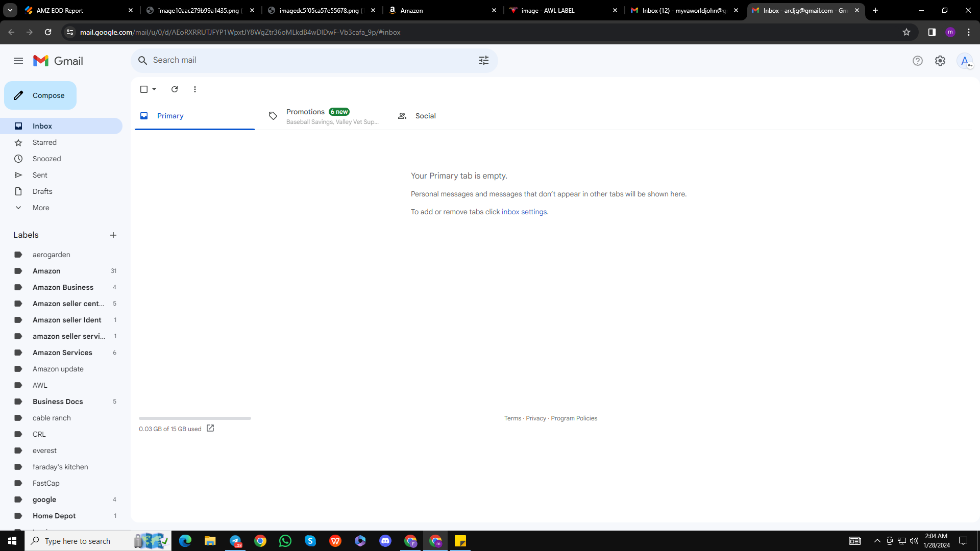Open the Amazon Services label

click(61, 353)
